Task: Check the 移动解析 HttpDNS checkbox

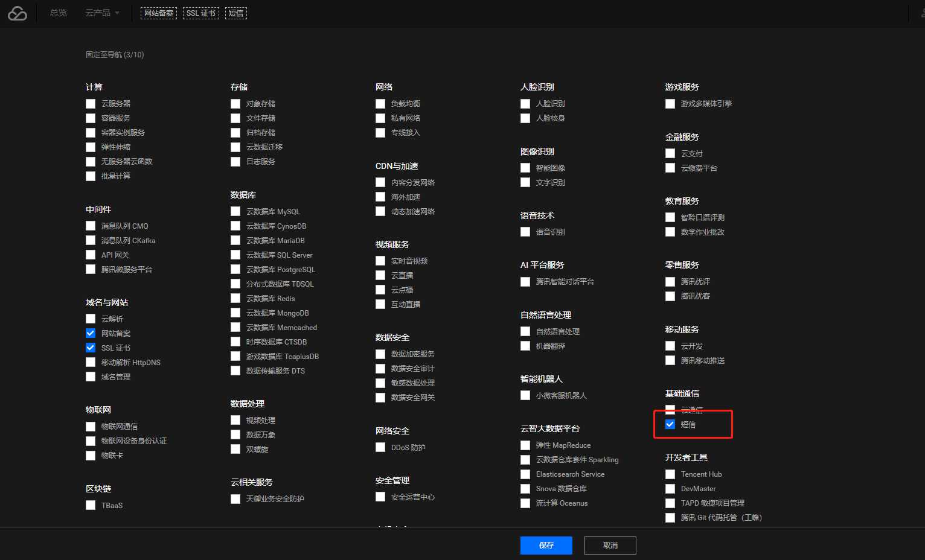Action: (x=91, y=362)
